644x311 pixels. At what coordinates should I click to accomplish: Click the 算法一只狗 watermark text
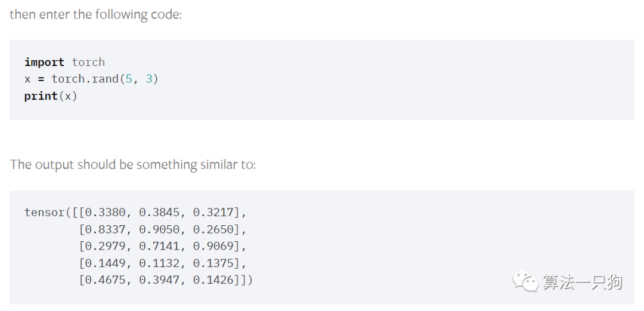click(x=582, y=282)
